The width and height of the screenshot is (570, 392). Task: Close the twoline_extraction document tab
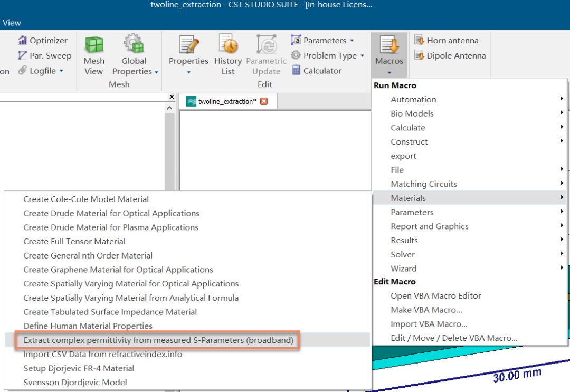coord(264,101)
